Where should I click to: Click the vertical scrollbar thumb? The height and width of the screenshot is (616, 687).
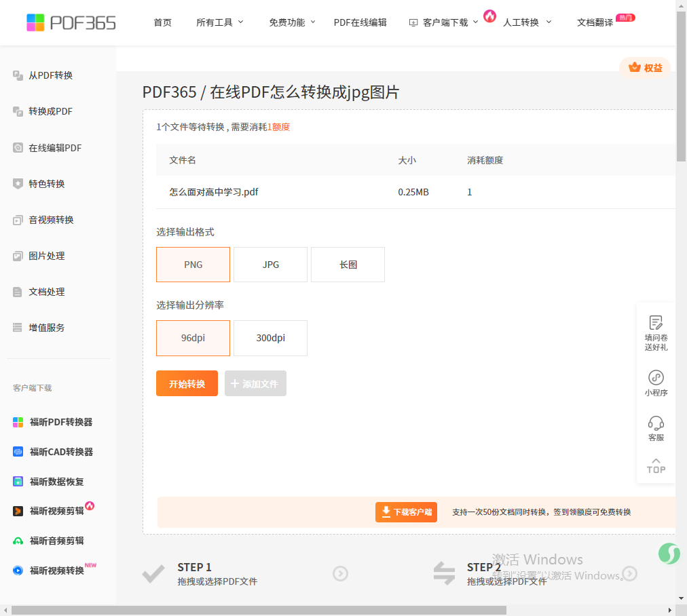[x=682, y=87]
